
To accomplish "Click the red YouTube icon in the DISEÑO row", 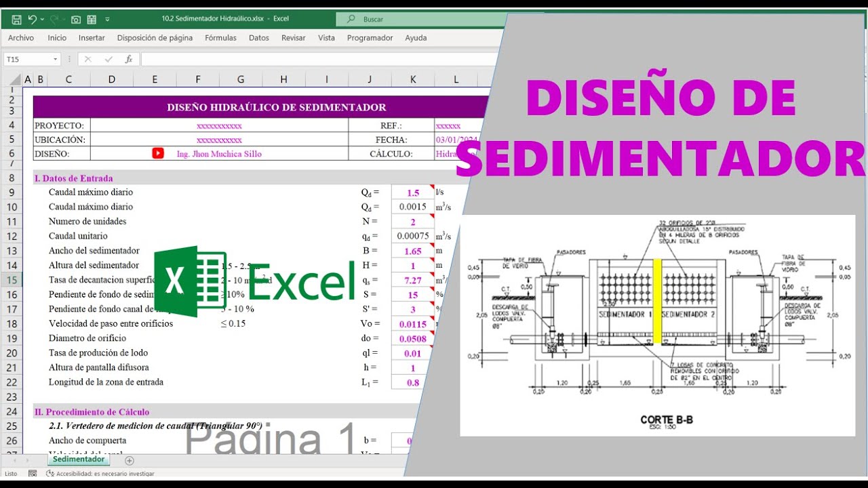I will pyautogui.click(x=158, y=154).
